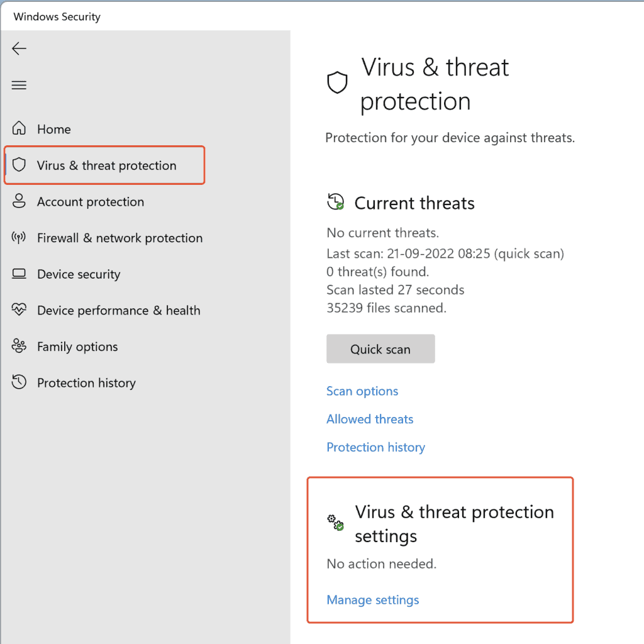Open the Allowed threats link
644x644 pixels.
click(370, 419)
